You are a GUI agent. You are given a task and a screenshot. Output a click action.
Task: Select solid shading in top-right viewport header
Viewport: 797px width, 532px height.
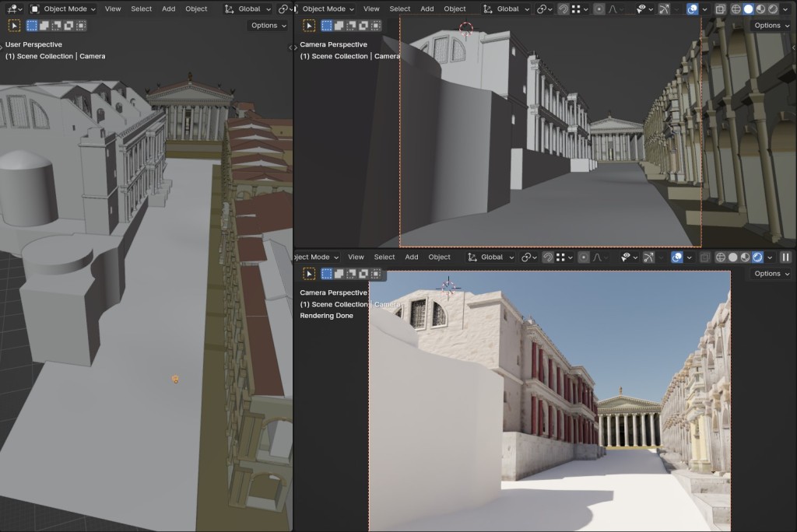pyautogui.click(x=749, y=9)
